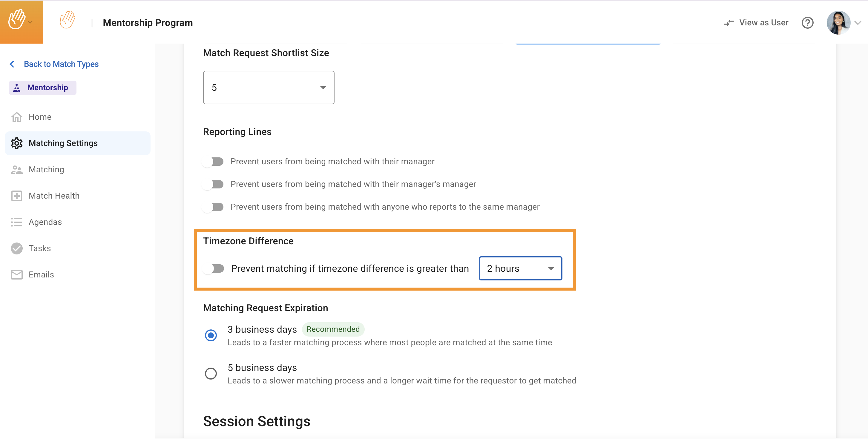868x439 pixels.
Task: Go Back to Match Types
Action: 61,64
